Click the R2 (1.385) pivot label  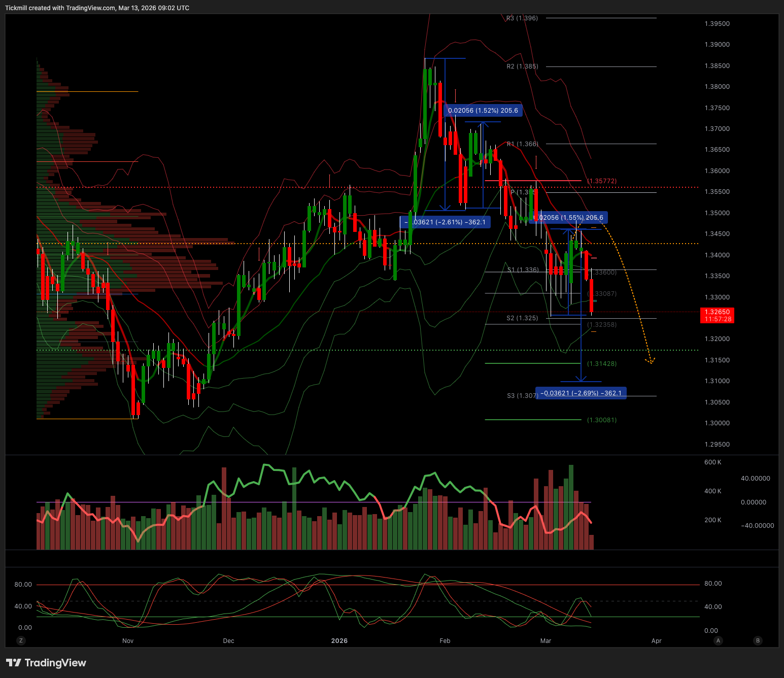click(522, 66)
